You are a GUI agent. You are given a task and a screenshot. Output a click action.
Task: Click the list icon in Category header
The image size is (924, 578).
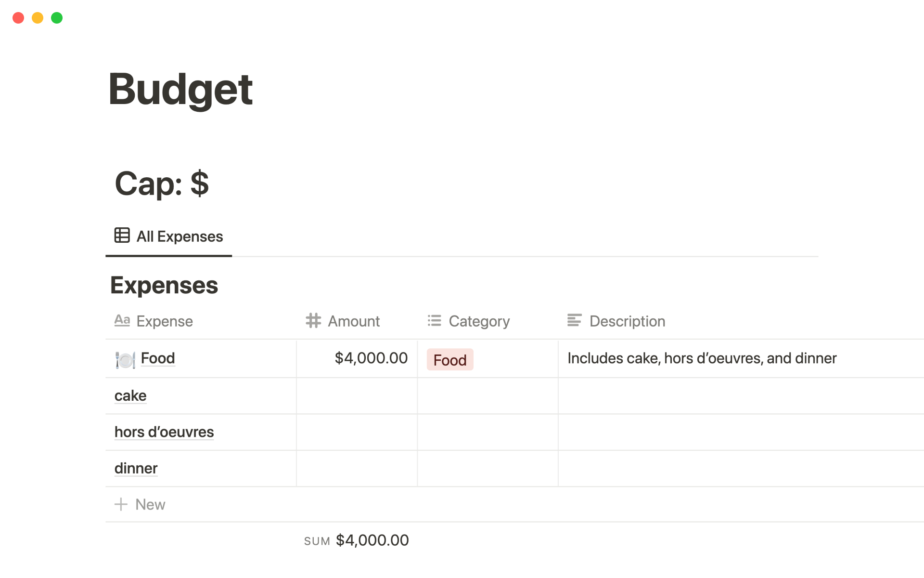(434, 321)
